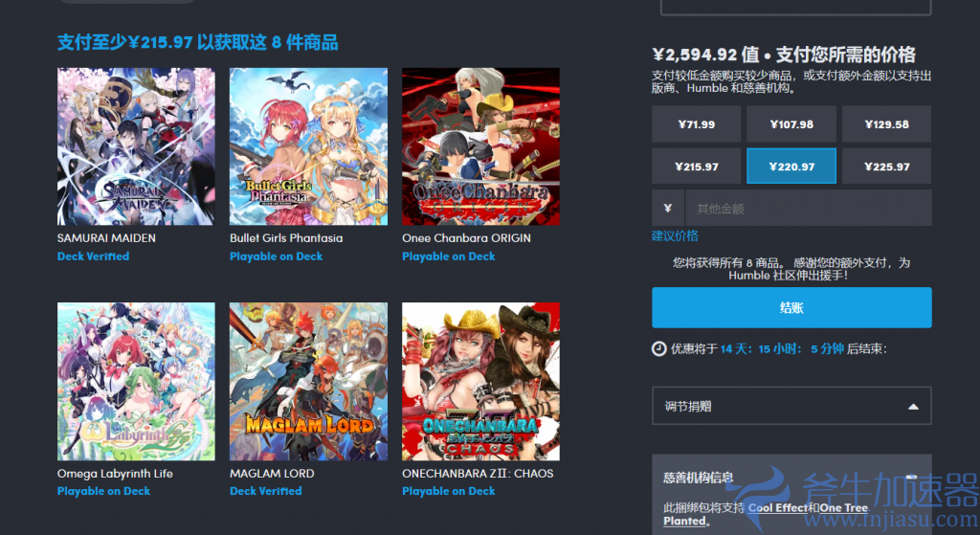980x535 pixels.
Task: Collapse the 慈善机构信息 panel
Action: (911, 478)
